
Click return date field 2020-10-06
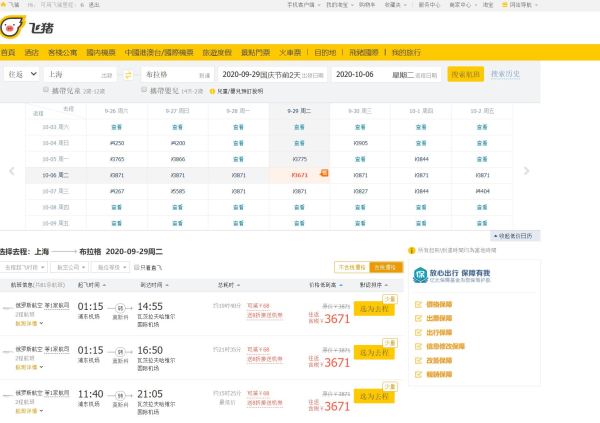tap(386, 74)
